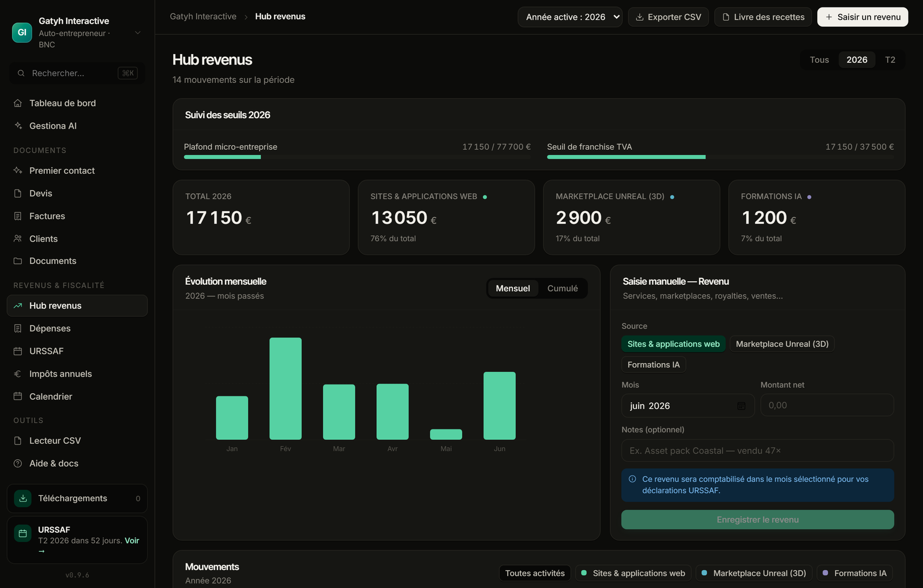The image size is (923, 588).
Task: Switch chart to Cumulé view
Action: [562, 288]
